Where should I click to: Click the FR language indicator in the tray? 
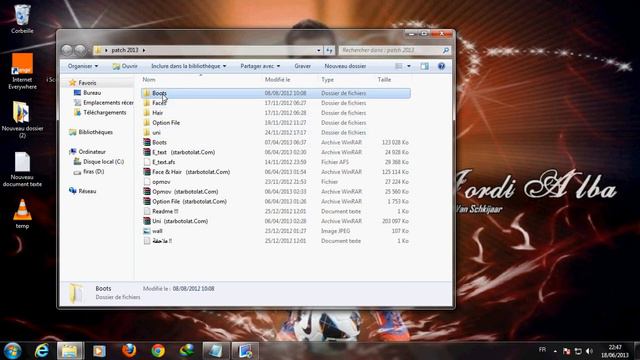542,350
